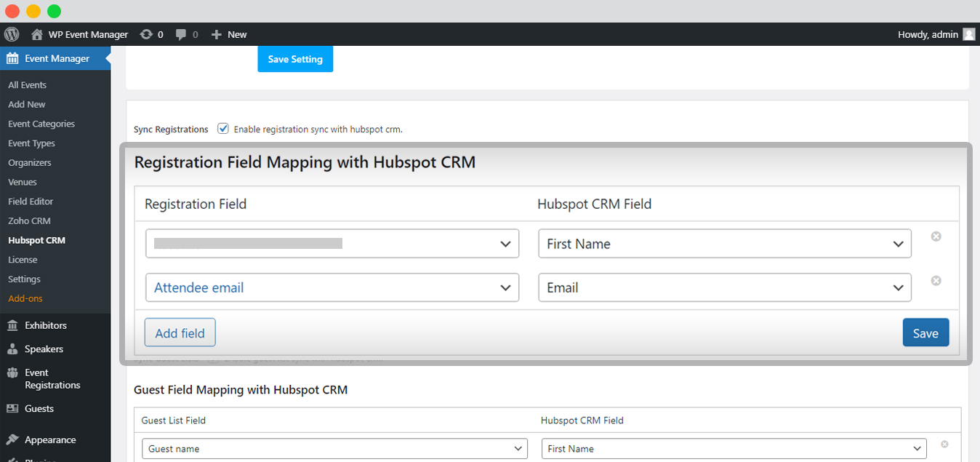Open All Events in sidebar
Image resolution: width=980 pixels, height=462 pixels.
pos(28,85)
